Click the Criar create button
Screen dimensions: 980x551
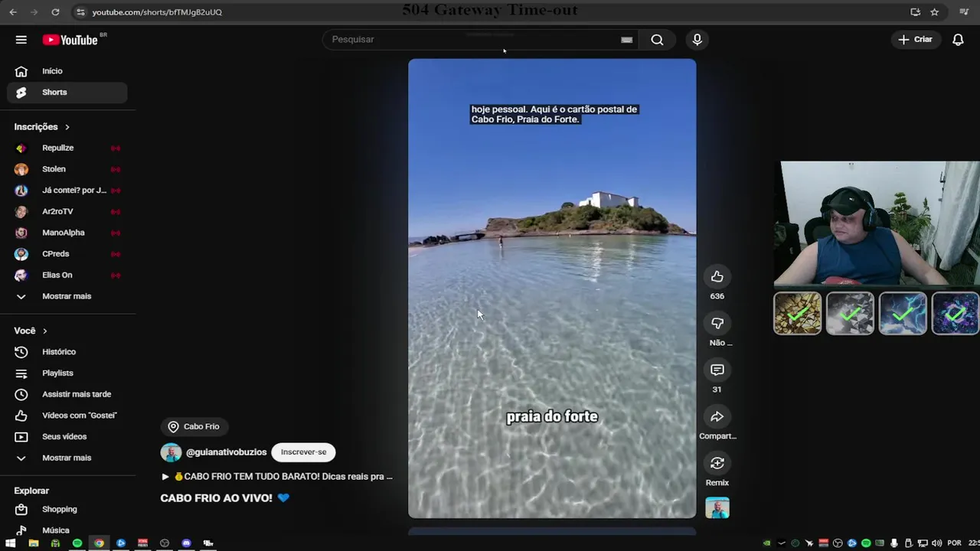pos(916,40)
